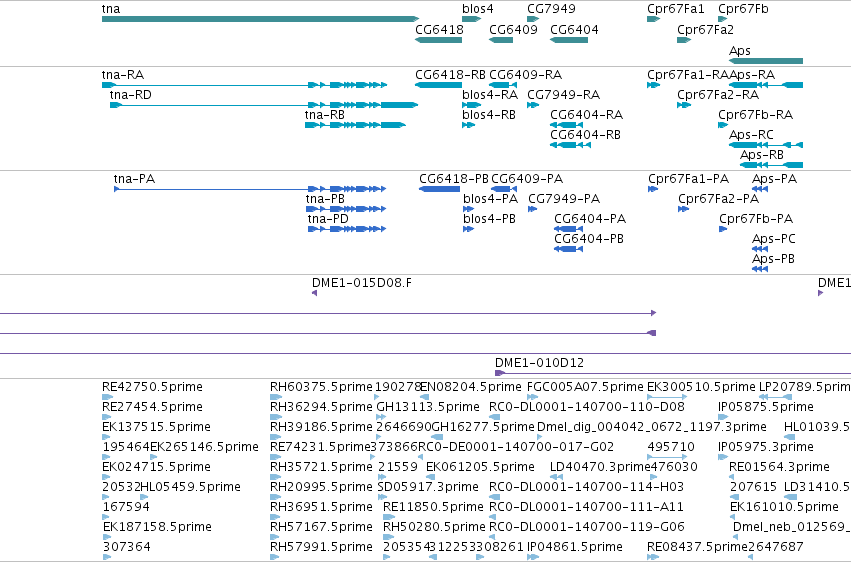851x562 pixels.
Task: Click the Aps-PA protein label
Action: 774,179
